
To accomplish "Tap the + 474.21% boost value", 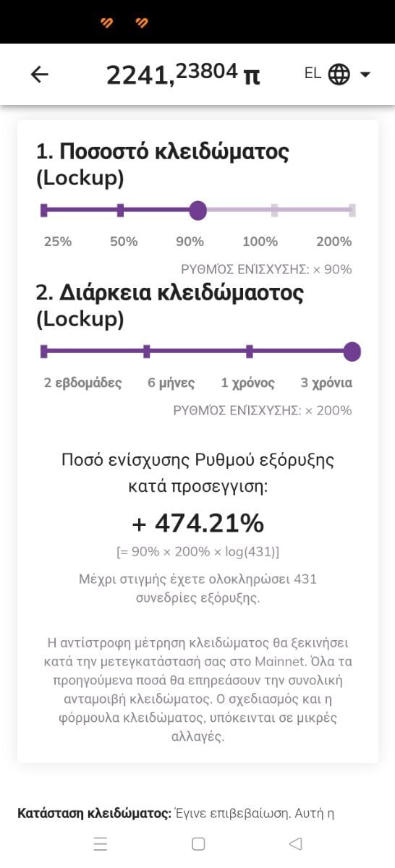I will tap(197, 522).
